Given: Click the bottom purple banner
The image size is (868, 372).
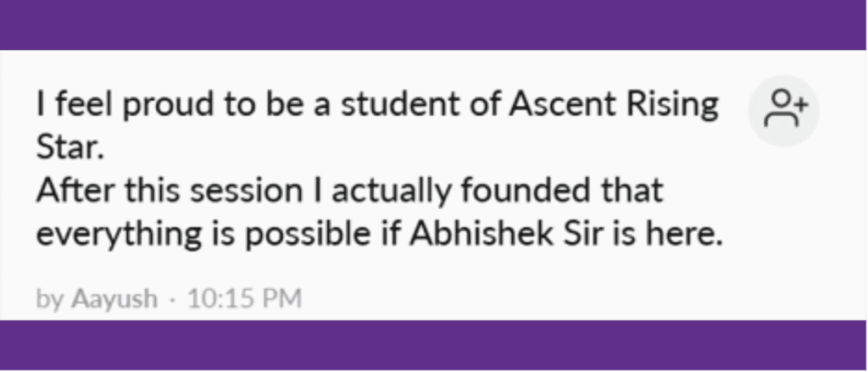Looking at the screenshot, I should 434,346.
